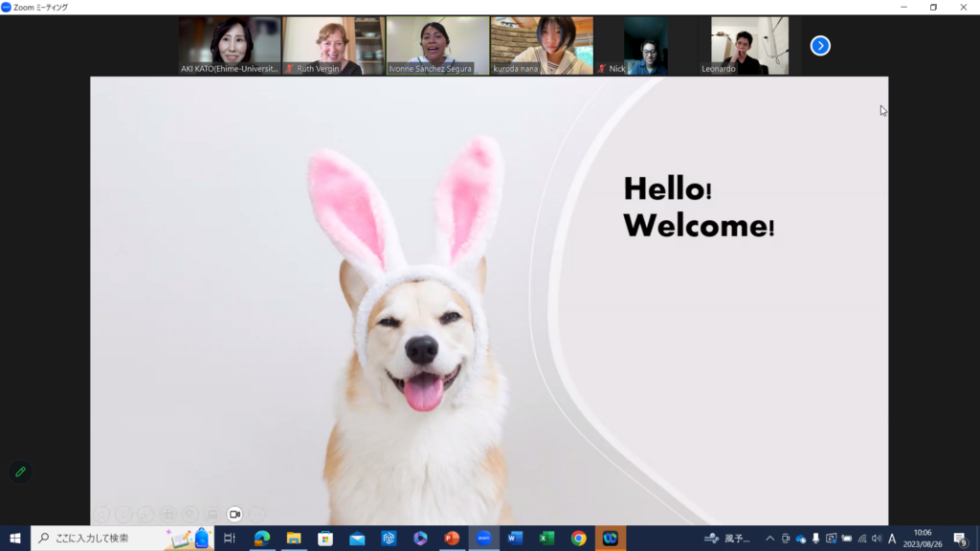Viewport: 980px width, 551px height.
Task: Open the weather widget on the taskbar
Action: 727,538
